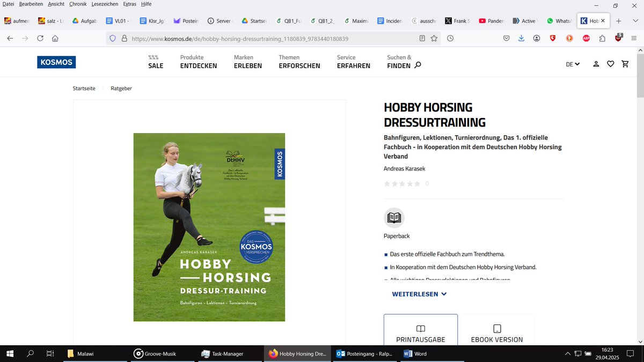644x362 pixels.
Task: Select the PRINTAUSGABE format option
Action: pos(421,330)
